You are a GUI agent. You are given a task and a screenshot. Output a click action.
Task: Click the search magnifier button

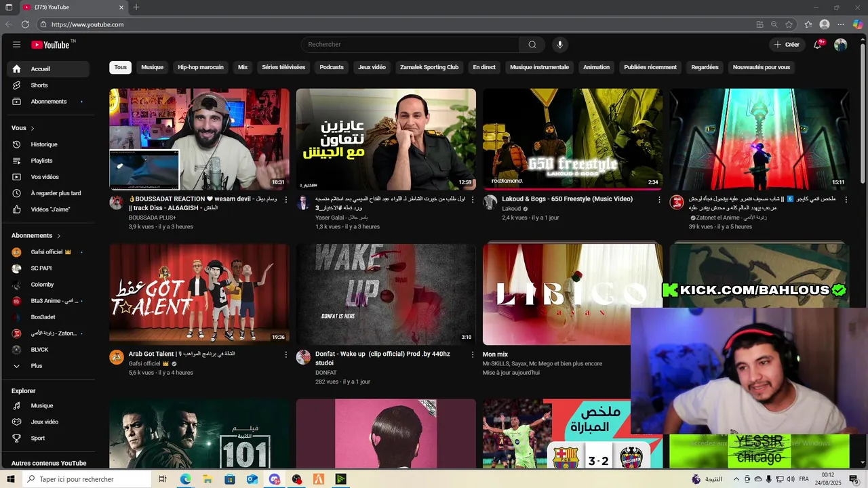532,45
